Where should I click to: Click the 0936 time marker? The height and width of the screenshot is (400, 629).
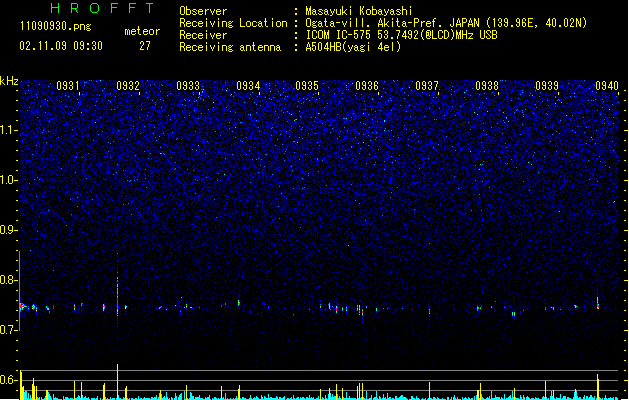coord(367,86)
